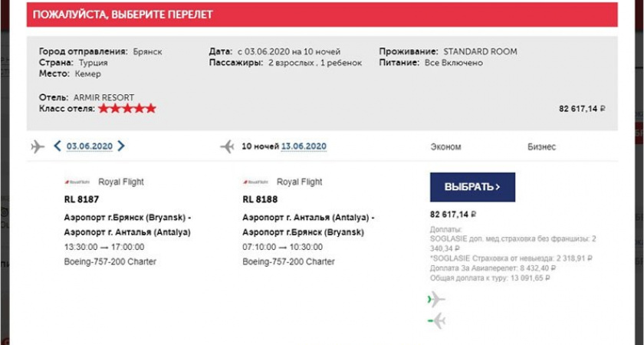Click the ARMIR RESORT hotel name
The width and height of the screenshot is (644, 345).
tap(103, 97)
